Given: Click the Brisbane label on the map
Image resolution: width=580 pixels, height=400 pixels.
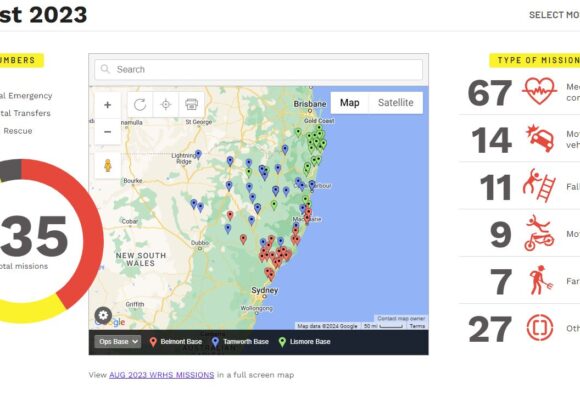Looking at the screenshot, I should point(310,104).
